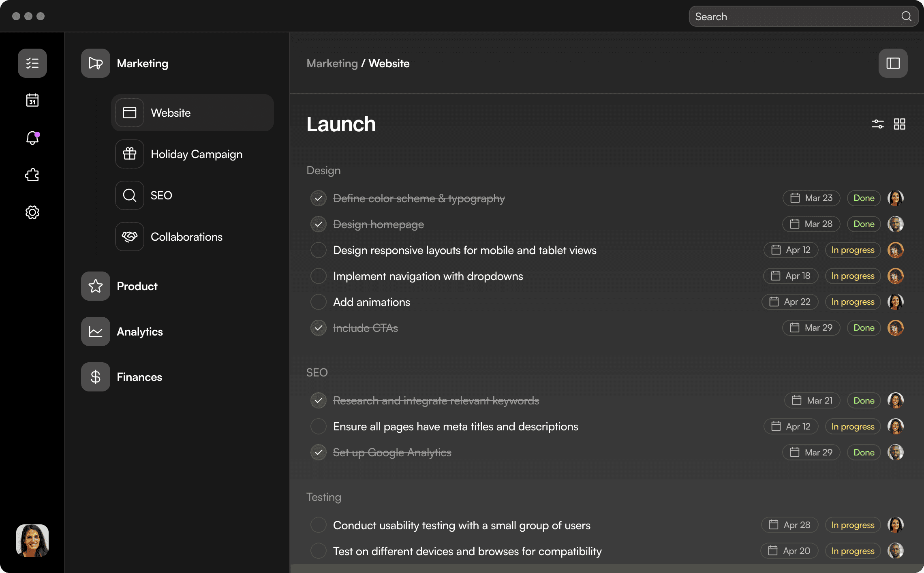Open the integrations puzzle icon
Viewport: 924px width, 573px height.
tap(32, 175)
